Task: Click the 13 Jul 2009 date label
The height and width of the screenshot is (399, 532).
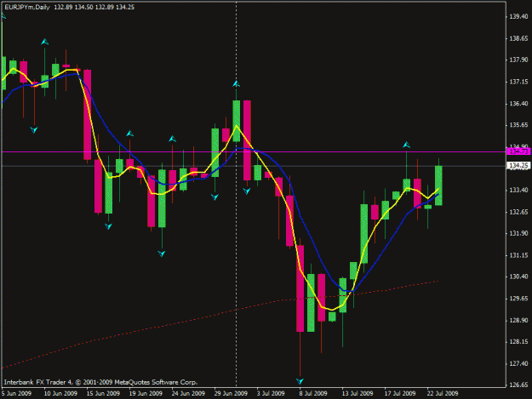Action: pyautogui.click(x=358, y=393)
